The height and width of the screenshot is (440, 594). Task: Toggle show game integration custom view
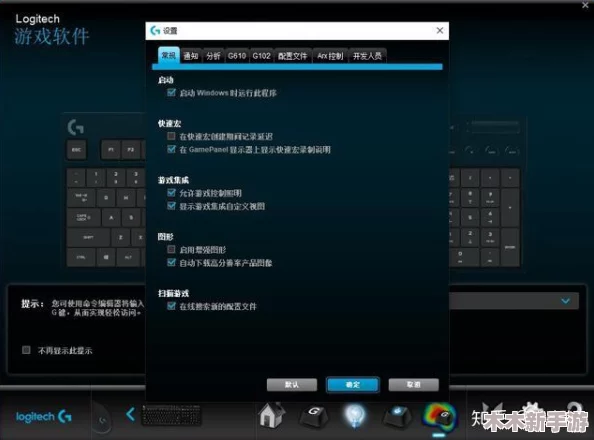tap(171, 206)
